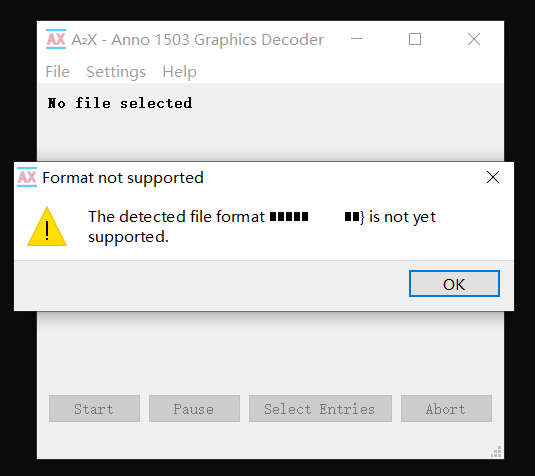Click the unsupported format warning message text

click(x=262, y=227)
